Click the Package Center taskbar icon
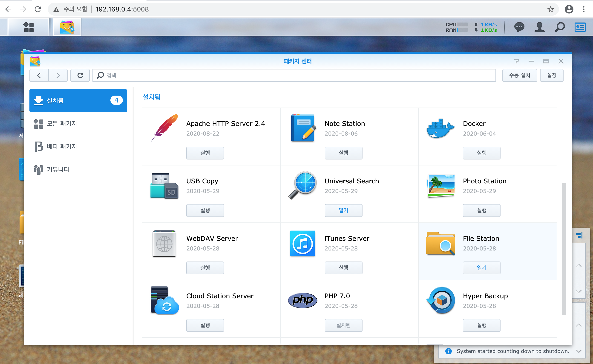This screenshot has height=364, width=593. [67, 27]
